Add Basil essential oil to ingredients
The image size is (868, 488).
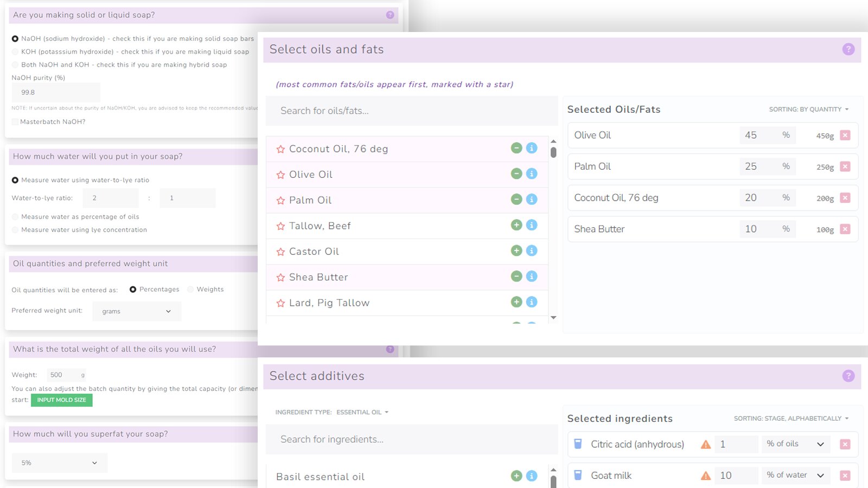(516, 476)
